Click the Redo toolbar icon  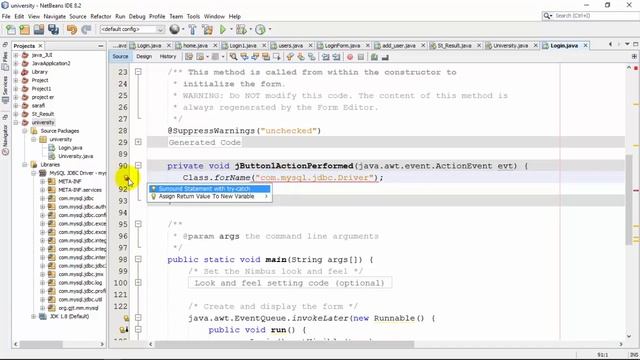pos(86,29)
